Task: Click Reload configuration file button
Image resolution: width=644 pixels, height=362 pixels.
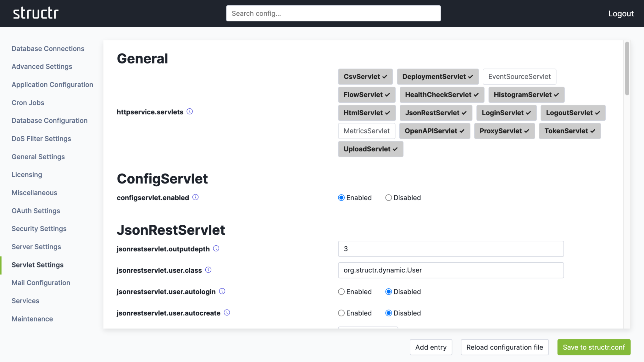Action: pos(505,347)
